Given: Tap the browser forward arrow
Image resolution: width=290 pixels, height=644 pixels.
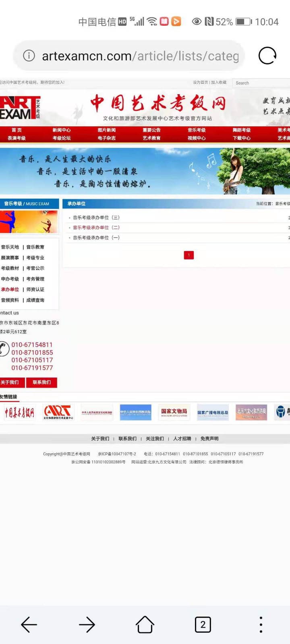Looking at the screenshot, I should tap(87, 625).
